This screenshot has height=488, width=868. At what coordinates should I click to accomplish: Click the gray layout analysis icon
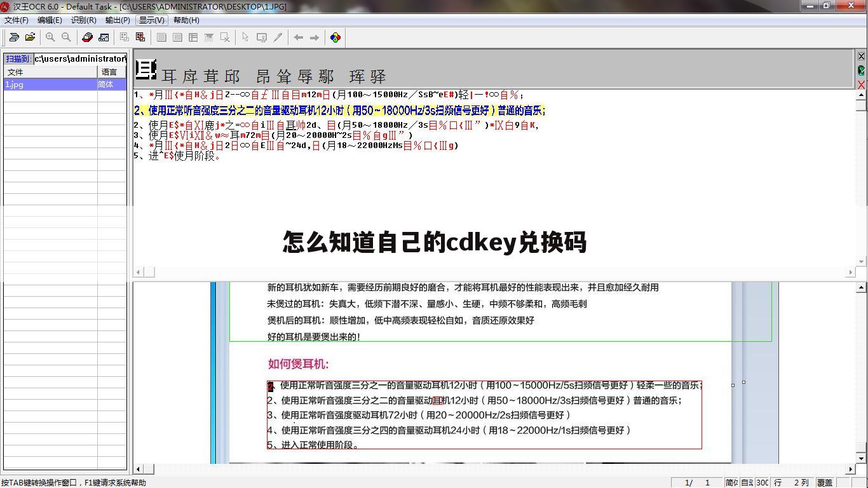[125, 37]
